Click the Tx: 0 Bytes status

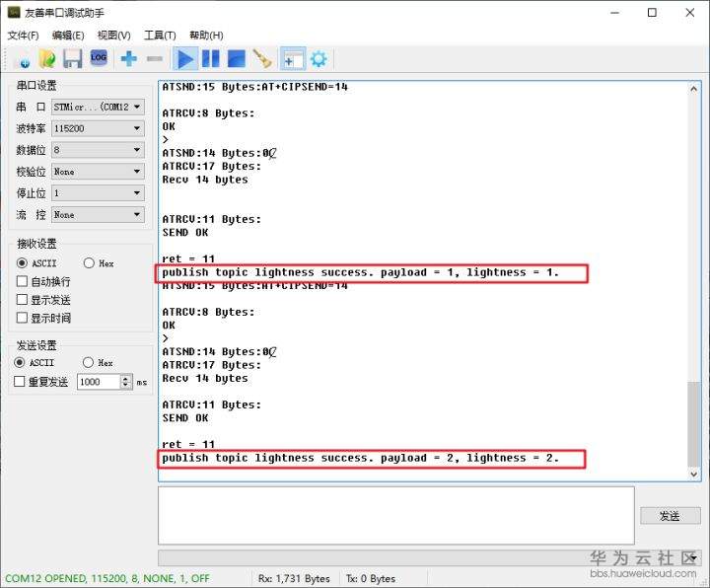[371, 578]
